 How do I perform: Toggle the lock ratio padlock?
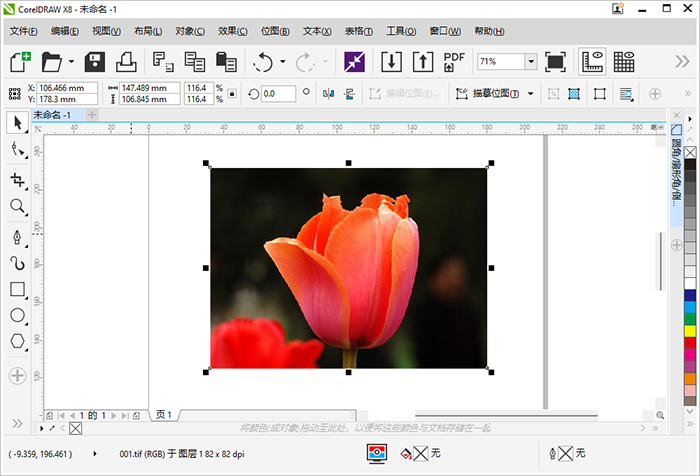(x=232, y=94)
